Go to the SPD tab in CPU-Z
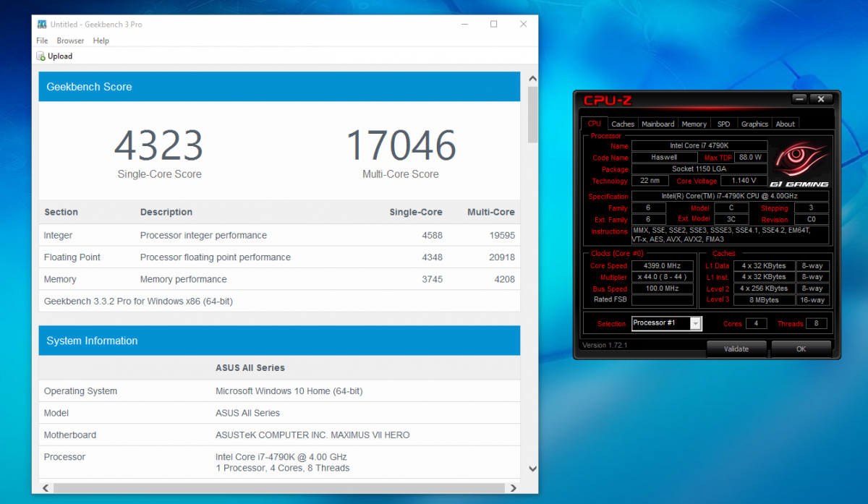The width and height of the screenshot is (868, 504). coord(724,124)
